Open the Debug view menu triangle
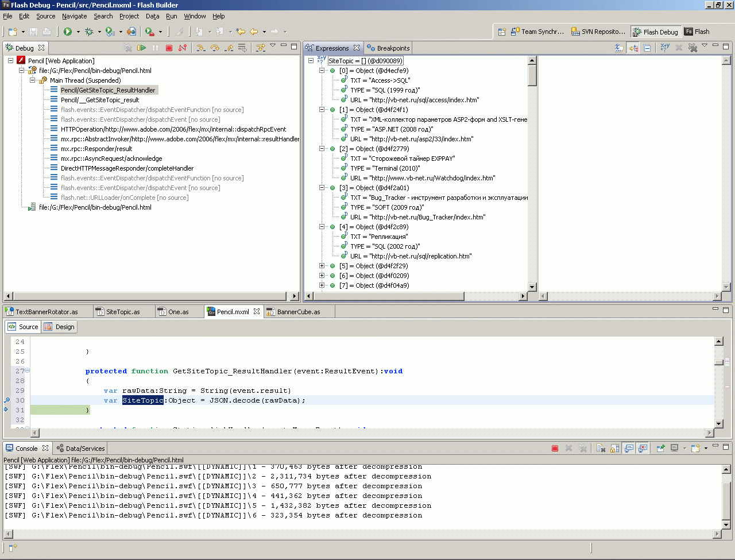 [273, 46]
